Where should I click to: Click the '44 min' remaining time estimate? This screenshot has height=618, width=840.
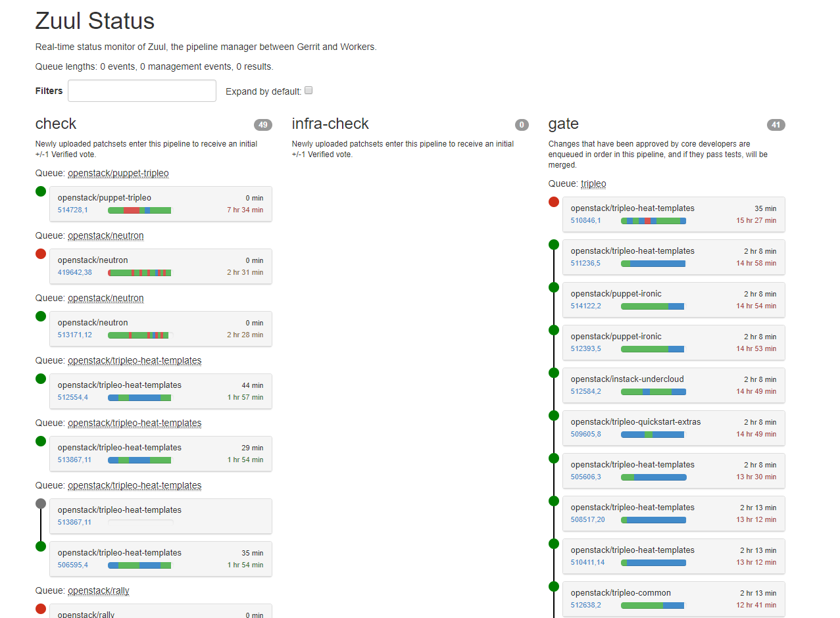[x=253, y=385]
